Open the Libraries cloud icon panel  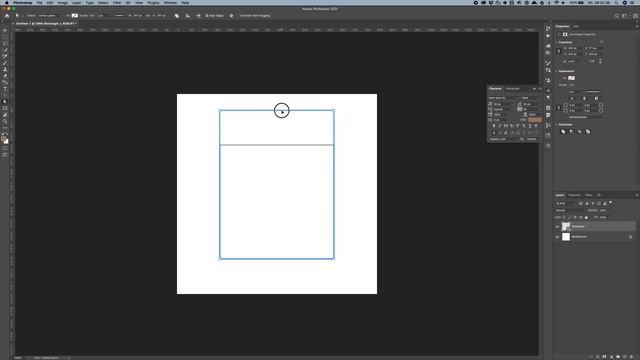pos(548,46)
